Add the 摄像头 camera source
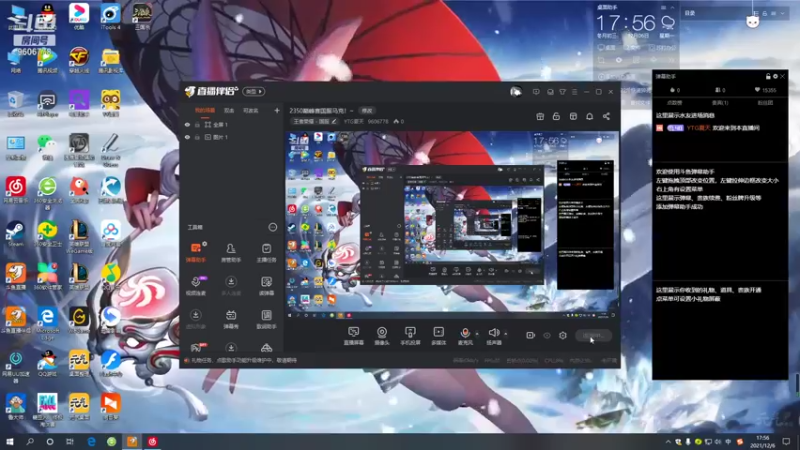Viewport: 800px width, 450px height. [x=382, y=336]
